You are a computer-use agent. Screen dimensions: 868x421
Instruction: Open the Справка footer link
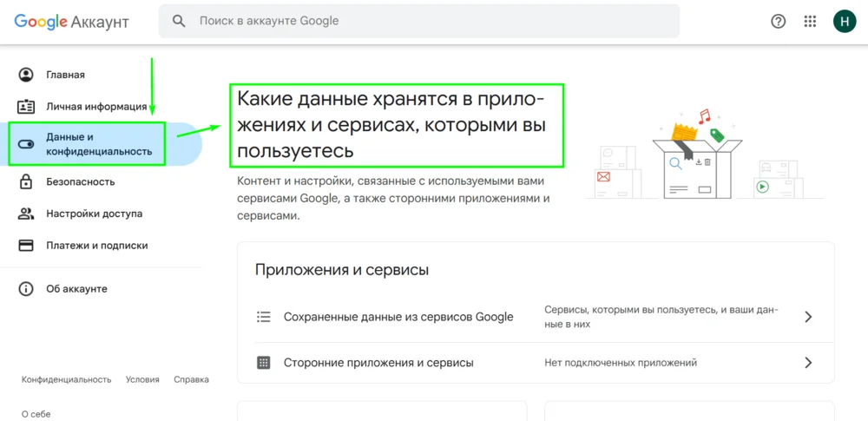(x=191, y=379)
